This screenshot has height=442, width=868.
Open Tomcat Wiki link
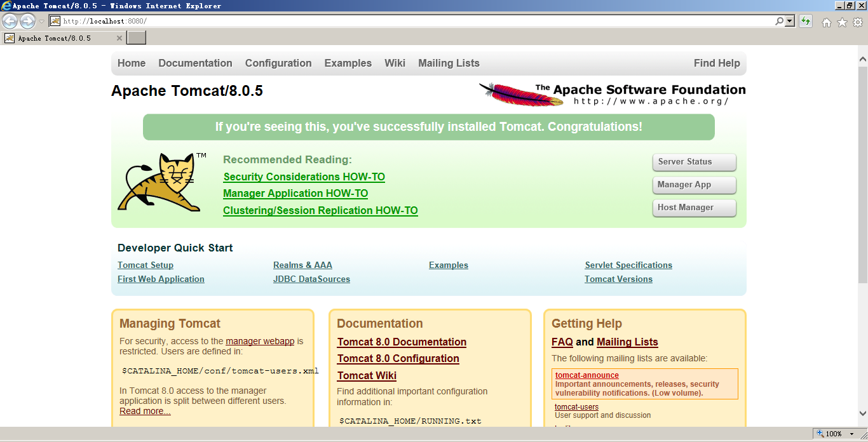pyautogui.click(x=367, y=375)
